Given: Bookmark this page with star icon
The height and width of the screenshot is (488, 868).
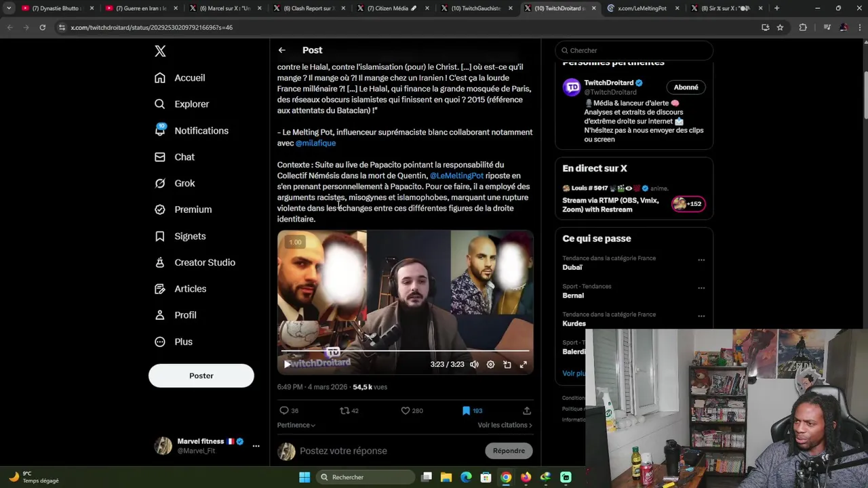Looking at the screenshot, I should pos(780,27).
